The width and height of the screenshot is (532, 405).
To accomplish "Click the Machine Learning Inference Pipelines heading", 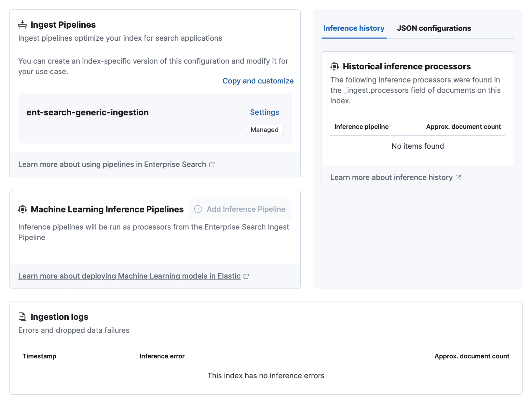I will click(x=107, y=209).
